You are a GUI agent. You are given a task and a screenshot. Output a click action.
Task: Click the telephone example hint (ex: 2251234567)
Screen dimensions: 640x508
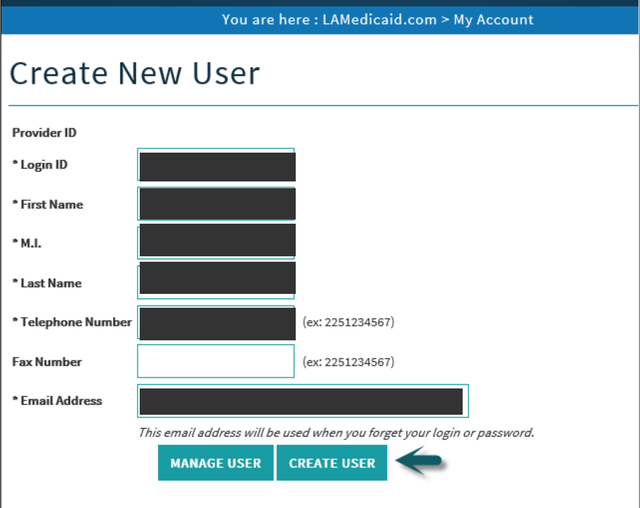tap(349, 322)
